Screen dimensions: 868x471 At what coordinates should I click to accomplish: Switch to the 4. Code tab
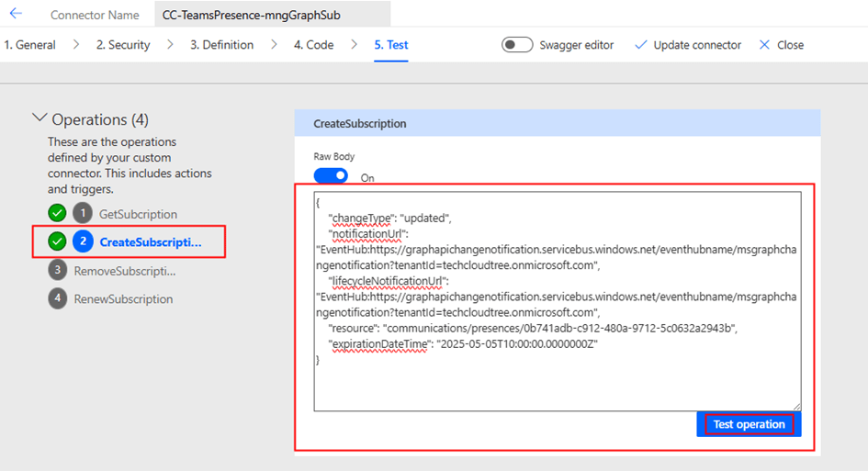(x=313, y=45)
